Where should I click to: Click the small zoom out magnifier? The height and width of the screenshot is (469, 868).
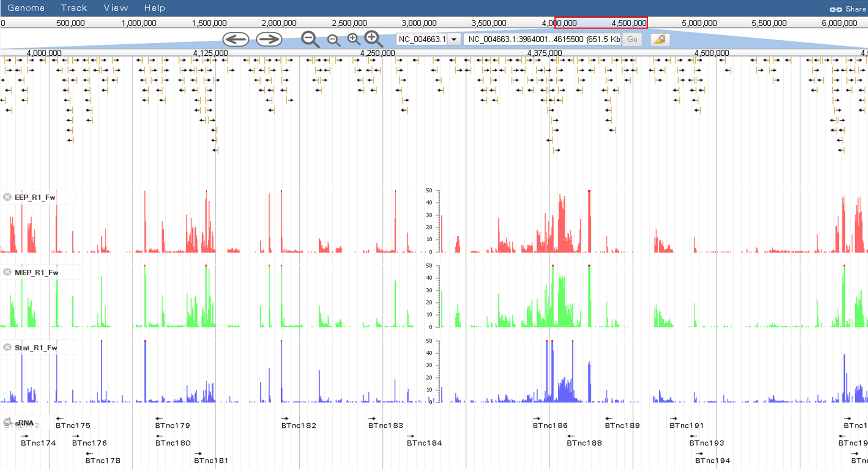point(334,40)
